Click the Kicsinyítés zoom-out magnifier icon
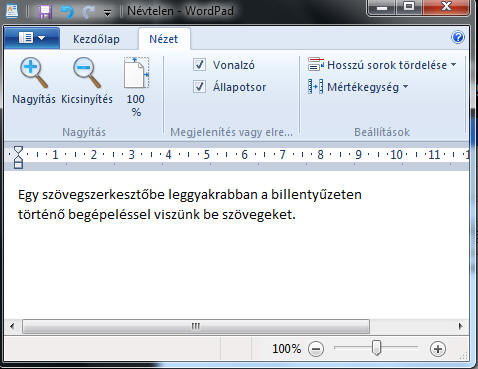The image size is (478, 369). (x=87, y=73)
